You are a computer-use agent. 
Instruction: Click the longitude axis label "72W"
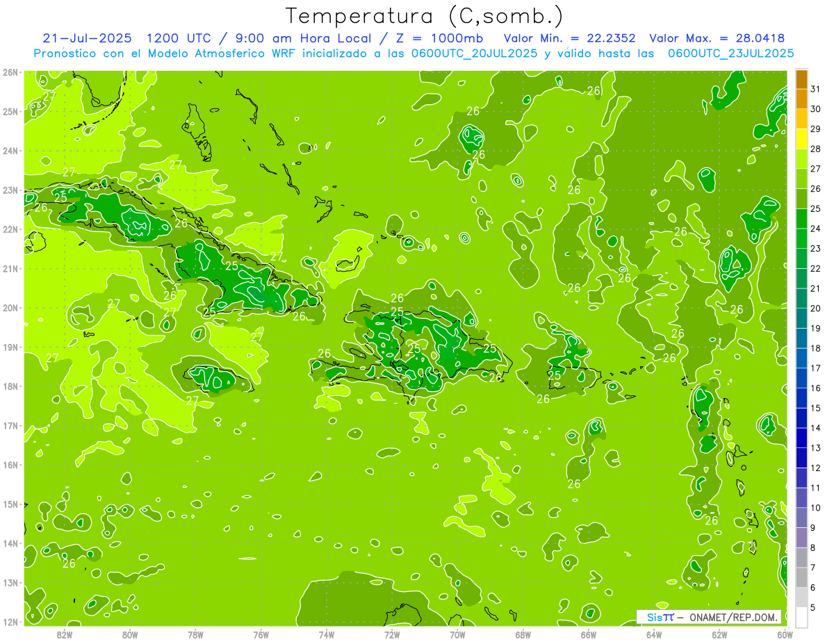point(392,634)
